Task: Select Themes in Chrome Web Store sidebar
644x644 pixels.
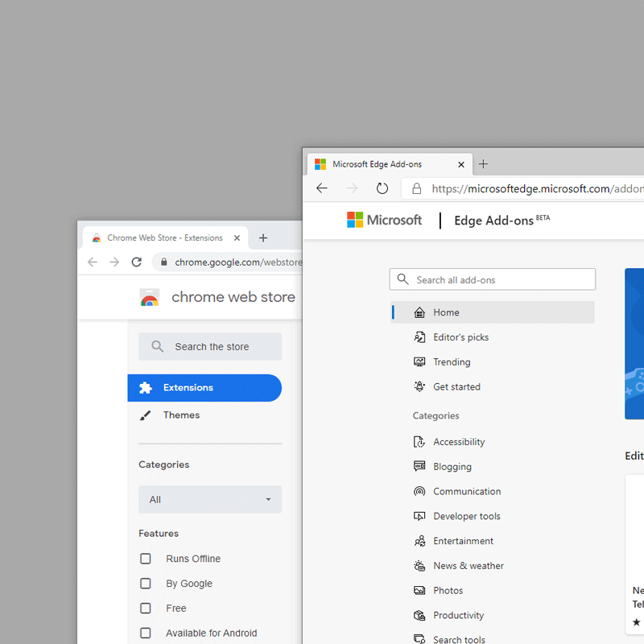Action: (x=204, y=415)
